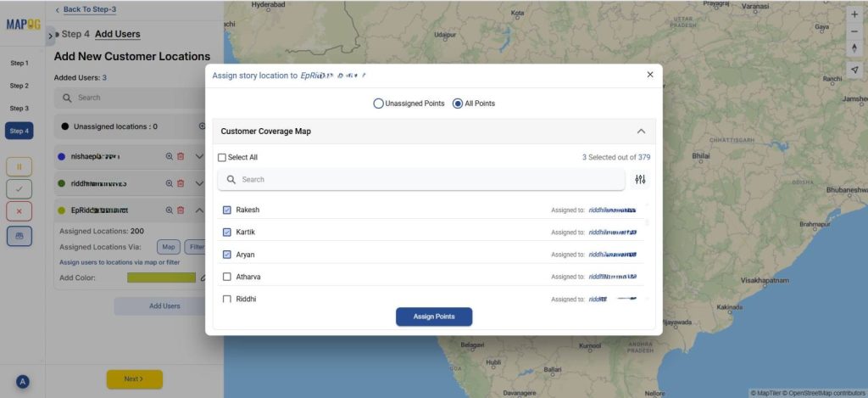
Task: Delete the nishaepla user entry
Action: 181,156
